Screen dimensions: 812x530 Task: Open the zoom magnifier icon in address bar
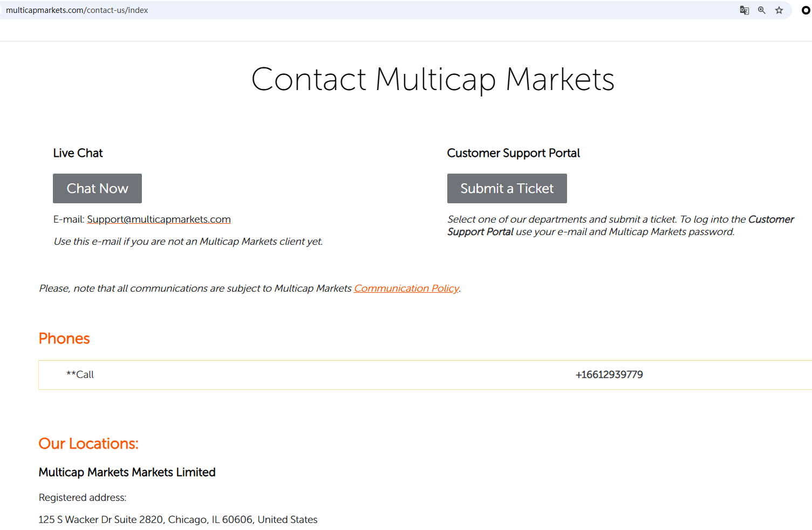[762, 10]
